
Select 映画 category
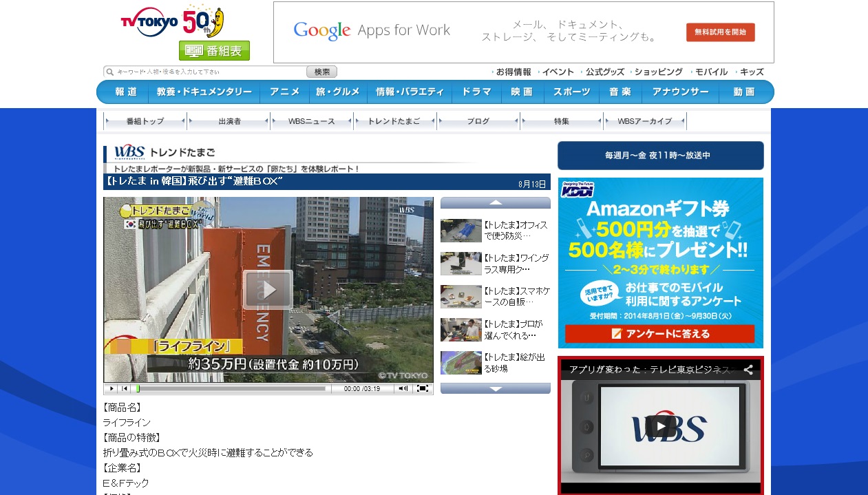522,92
